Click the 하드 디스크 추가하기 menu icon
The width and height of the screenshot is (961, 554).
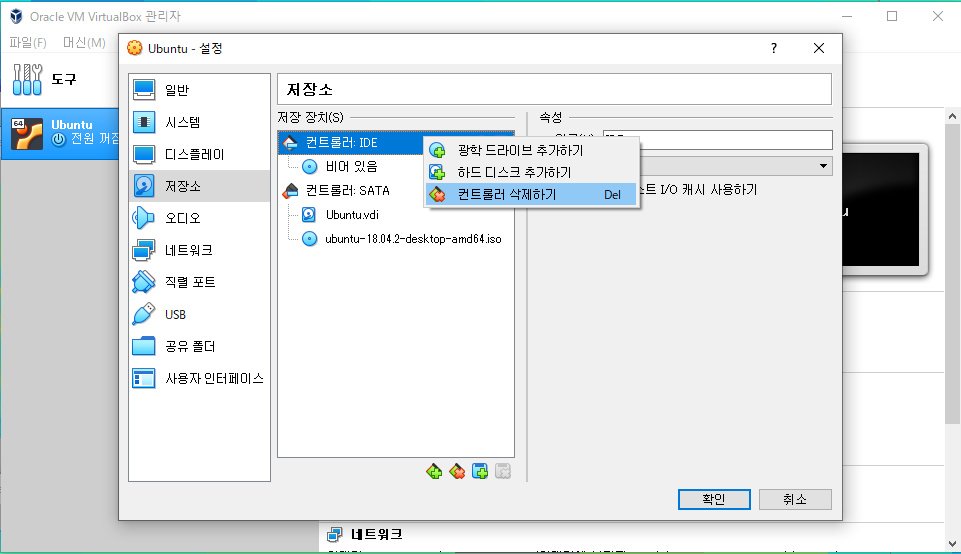pyautogui.click(x=437, y=172)
